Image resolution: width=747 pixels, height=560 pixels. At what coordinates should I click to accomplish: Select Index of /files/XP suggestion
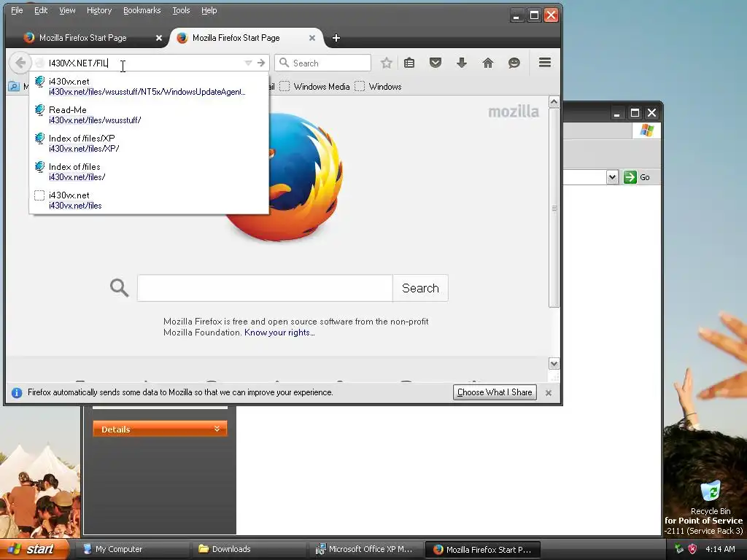coord(149,144)
